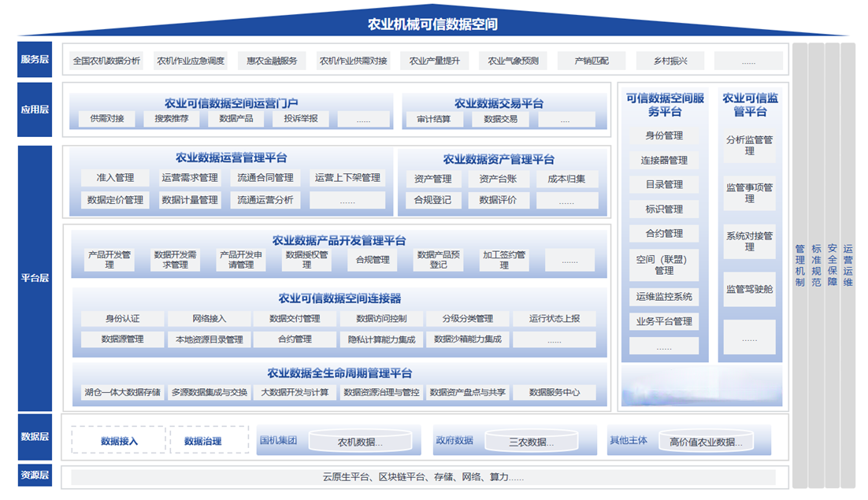This screenshot has width=868, height=500.
Task: Click the 农机数据 database cylinder
Action: pos(361,441)
